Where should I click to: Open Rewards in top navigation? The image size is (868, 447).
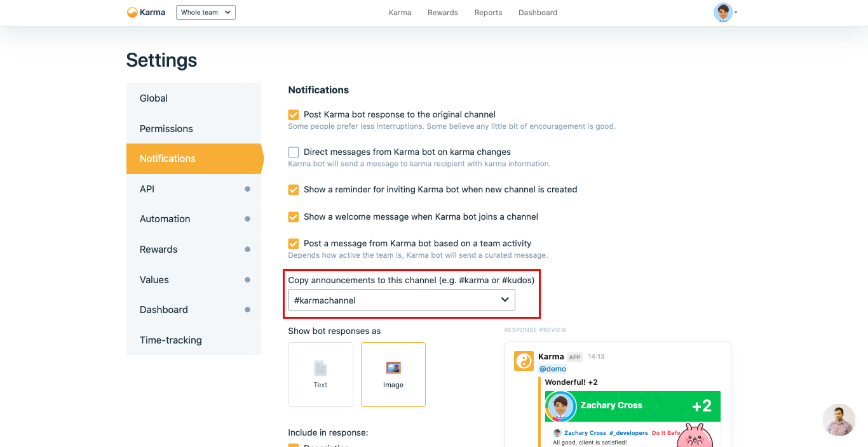pos(443,13)
